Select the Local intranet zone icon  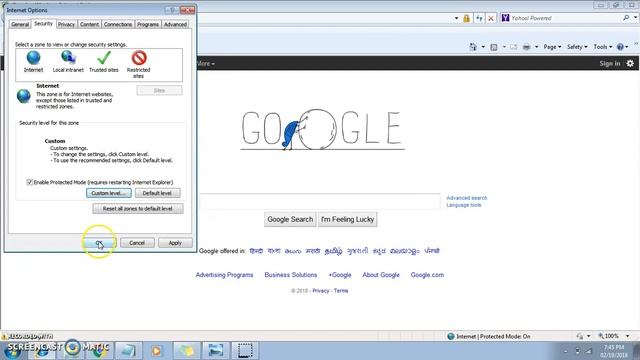coord(68,58)
